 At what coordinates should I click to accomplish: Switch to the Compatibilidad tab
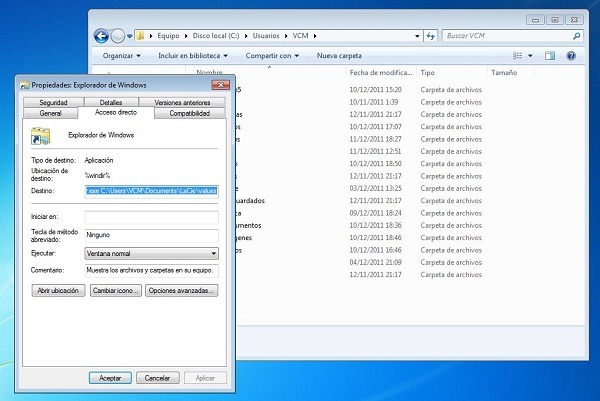(190, 113)
